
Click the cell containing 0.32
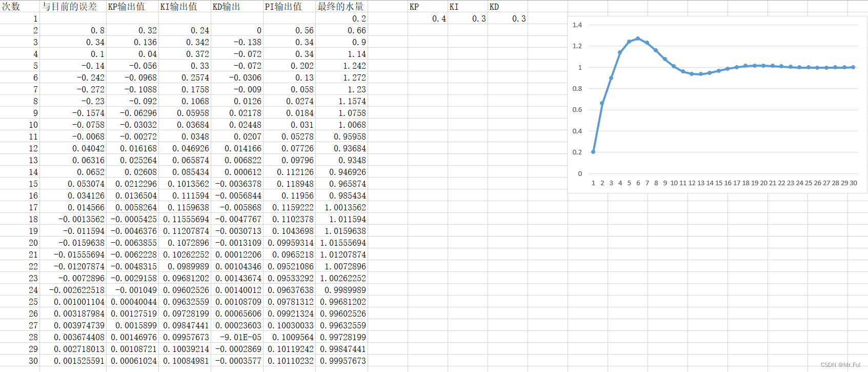(132, 30)
